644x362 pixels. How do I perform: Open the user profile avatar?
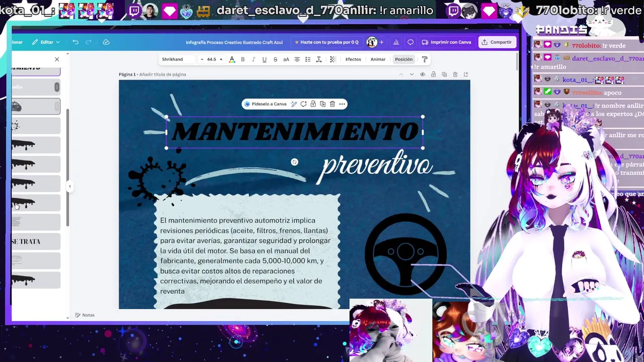click(372, 42)
